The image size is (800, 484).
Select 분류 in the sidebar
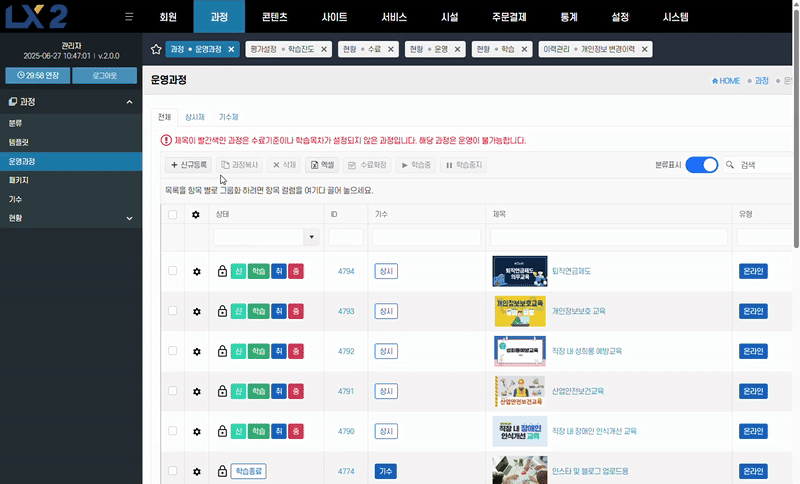tap(71, 123)
